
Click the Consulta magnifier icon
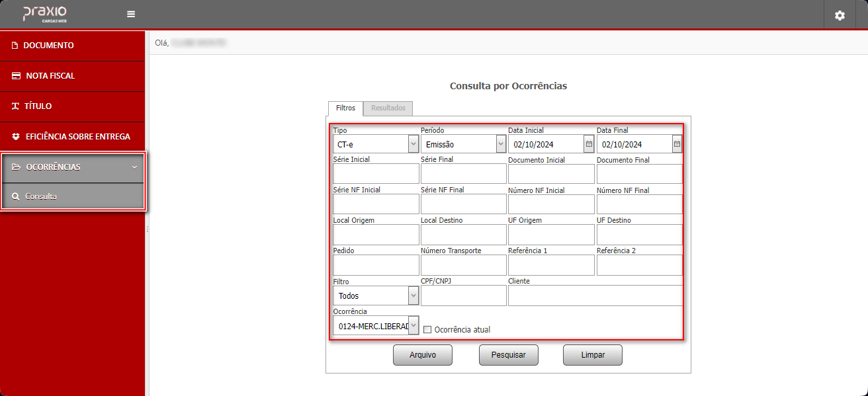pos(15,196)
